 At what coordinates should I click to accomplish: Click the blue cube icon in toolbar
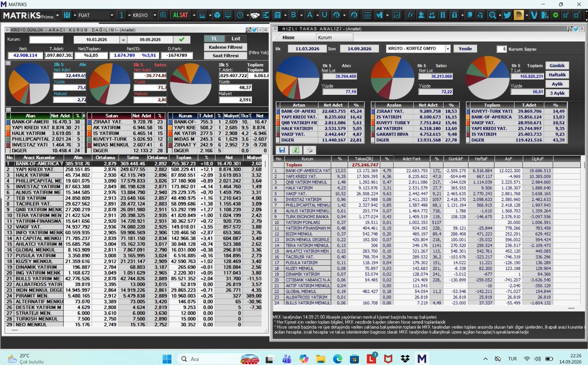click(x=216, y=15)
